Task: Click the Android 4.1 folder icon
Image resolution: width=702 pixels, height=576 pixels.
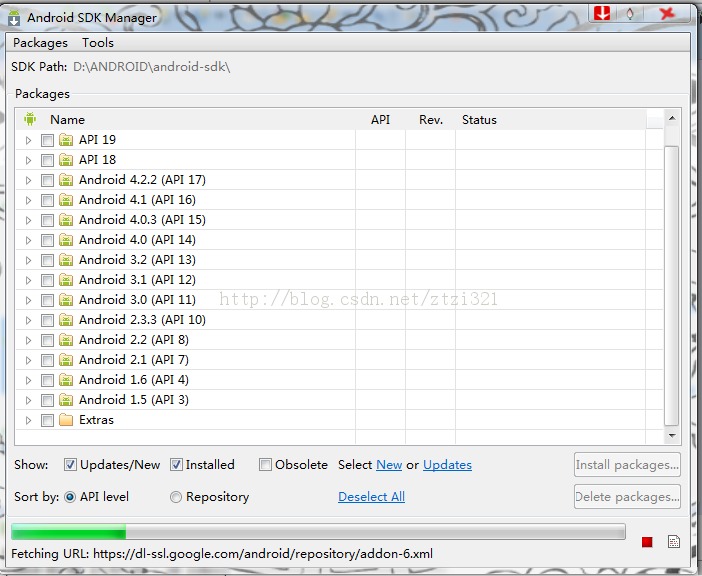Action: click(x=66, y=200)
